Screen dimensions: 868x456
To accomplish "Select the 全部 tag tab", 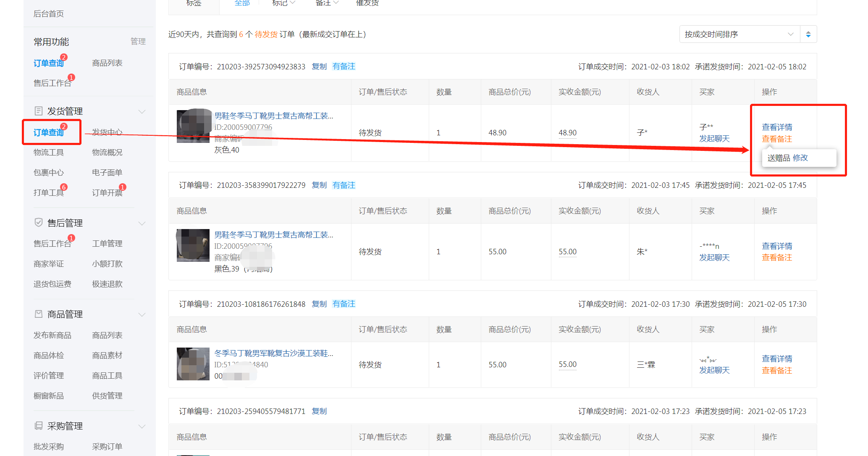I will 242,3.
